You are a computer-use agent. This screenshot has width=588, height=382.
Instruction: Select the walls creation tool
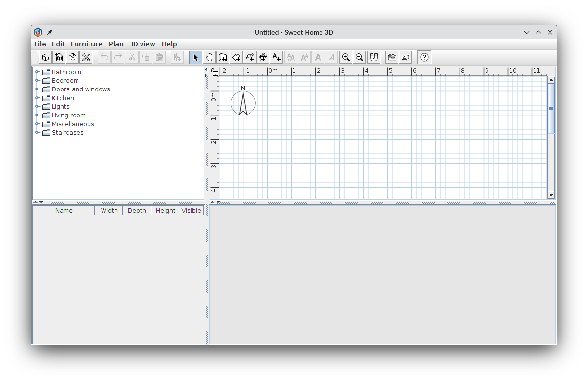coord(222,57)
